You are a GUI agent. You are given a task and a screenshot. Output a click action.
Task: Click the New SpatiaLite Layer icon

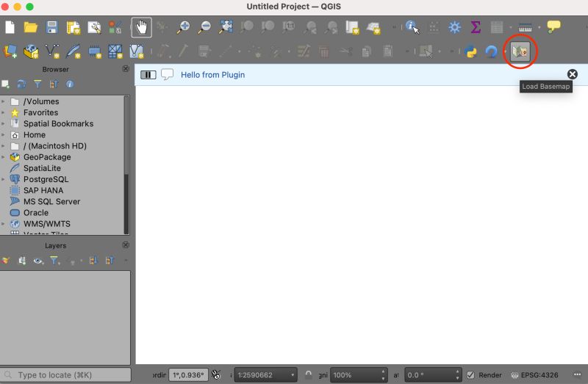click(73, 51)
